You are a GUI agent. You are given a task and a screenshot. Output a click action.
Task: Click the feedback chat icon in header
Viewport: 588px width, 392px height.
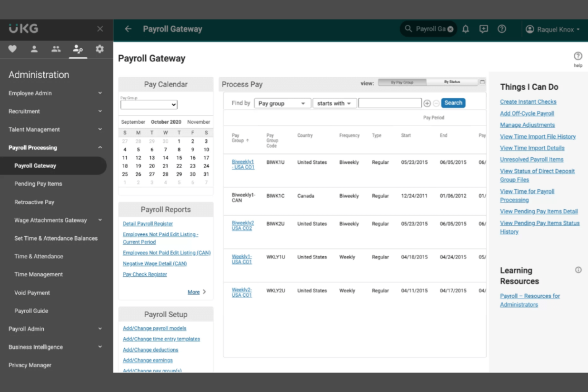pos(484,29)
